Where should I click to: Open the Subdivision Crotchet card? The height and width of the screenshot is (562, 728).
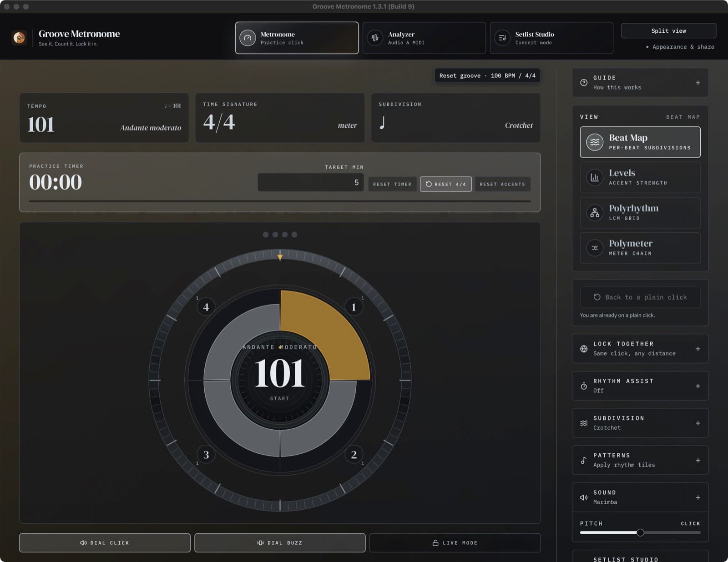coord(456,118)
